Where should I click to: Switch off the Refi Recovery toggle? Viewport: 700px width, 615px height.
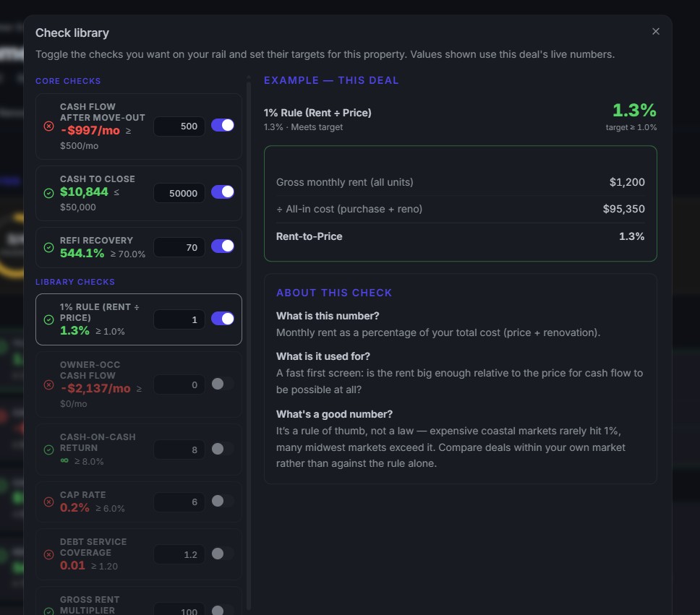pyautogui.click(x=222, y=246)
